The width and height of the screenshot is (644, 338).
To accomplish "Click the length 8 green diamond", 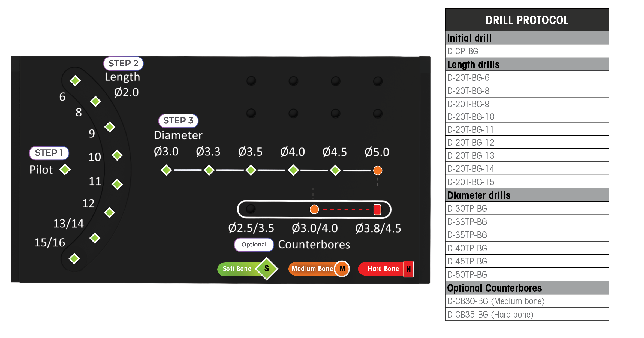I will click(95, 101).
